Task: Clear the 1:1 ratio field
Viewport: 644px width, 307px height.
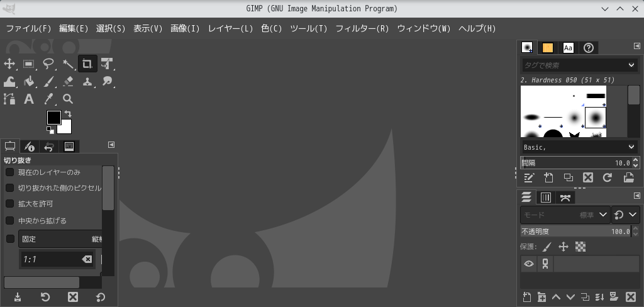Action: point(87,259)
